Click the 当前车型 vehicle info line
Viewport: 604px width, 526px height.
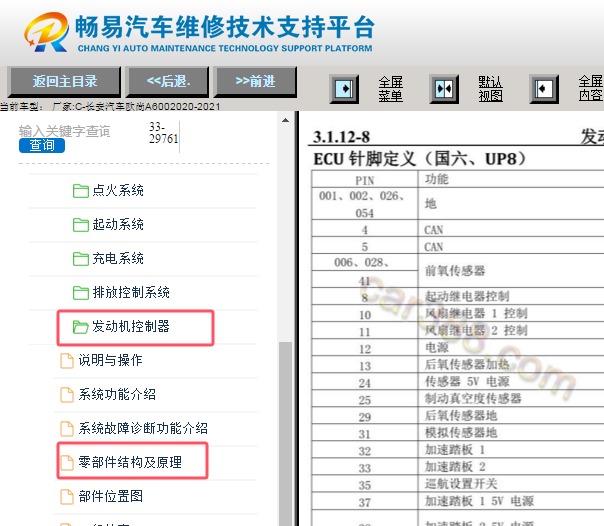110,106
